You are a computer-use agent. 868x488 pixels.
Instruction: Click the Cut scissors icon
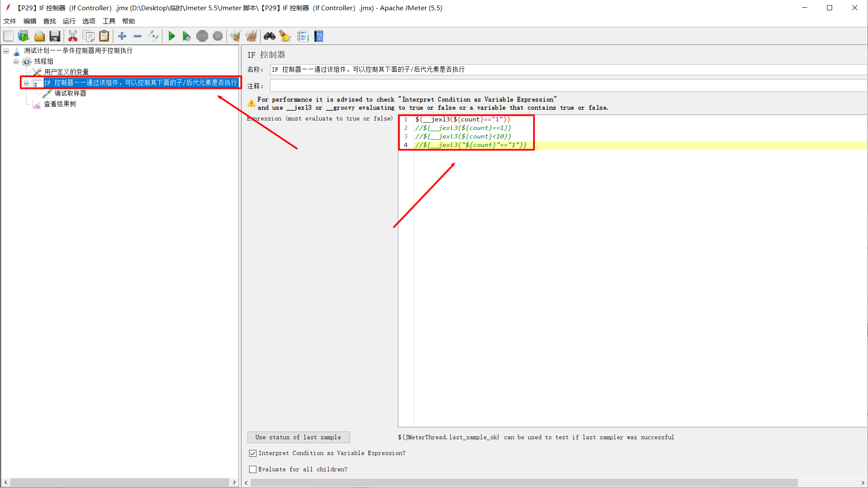(73, 36)
